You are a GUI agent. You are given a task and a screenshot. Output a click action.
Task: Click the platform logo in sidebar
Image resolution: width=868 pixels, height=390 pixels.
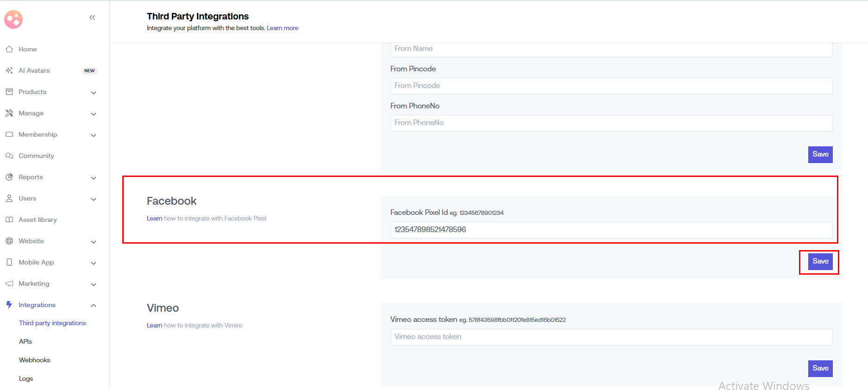tap(13, 19)
